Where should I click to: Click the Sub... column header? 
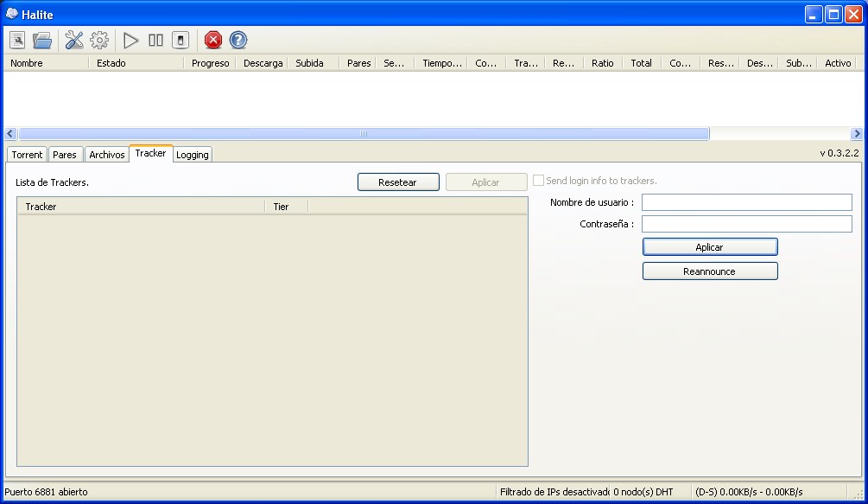(798, 63)
